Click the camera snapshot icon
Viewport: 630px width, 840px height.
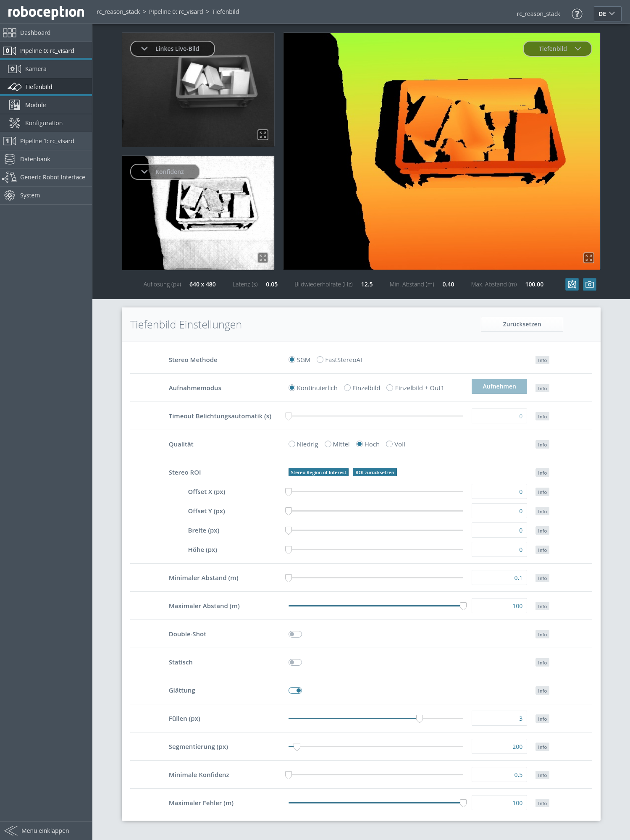coord(590,284)
